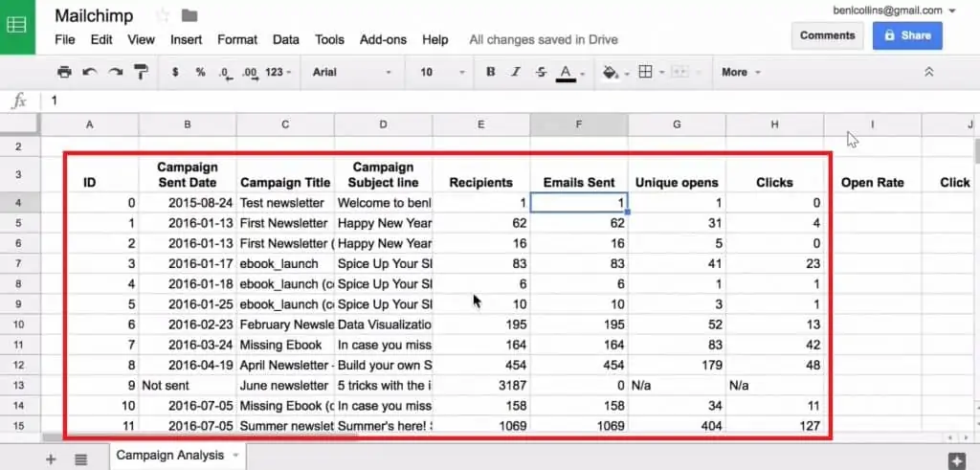Click the Mailchimp document title
Screen dimensions: 980x470
pos(94,15)
